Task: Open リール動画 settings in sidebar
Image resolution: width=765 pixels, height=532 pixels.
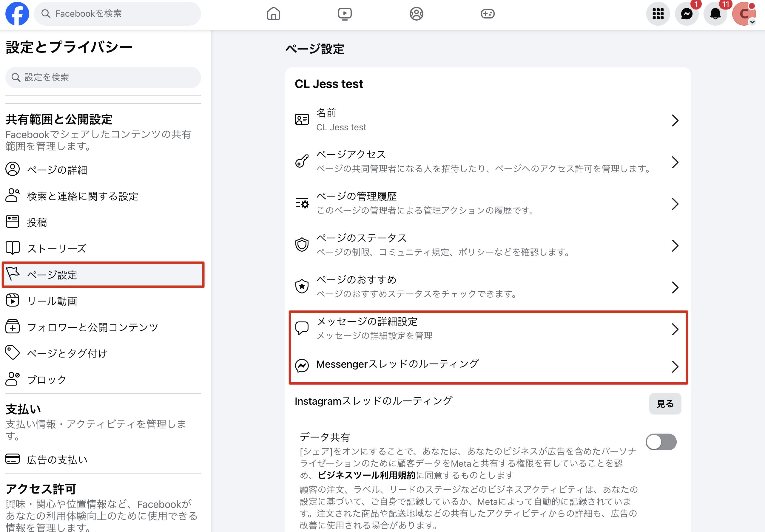Action: click(103, 301)
